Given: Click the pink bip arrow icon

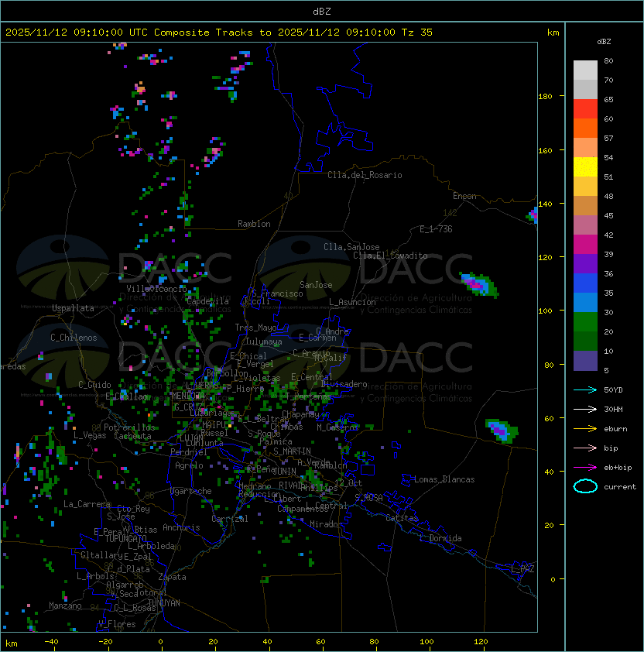Looking at the screenshot, I should (585, 448).
